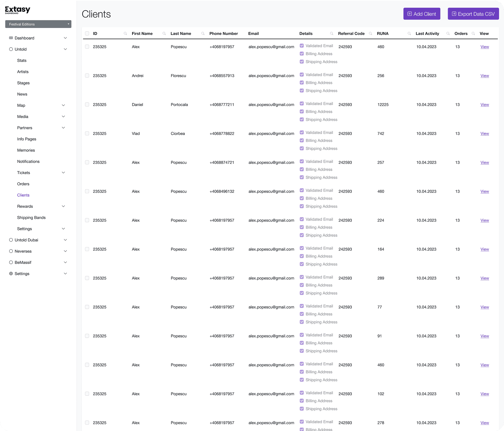
Task: Tick the checkbox on Daniel Portocala's row
Action: [x=87, y=105]
